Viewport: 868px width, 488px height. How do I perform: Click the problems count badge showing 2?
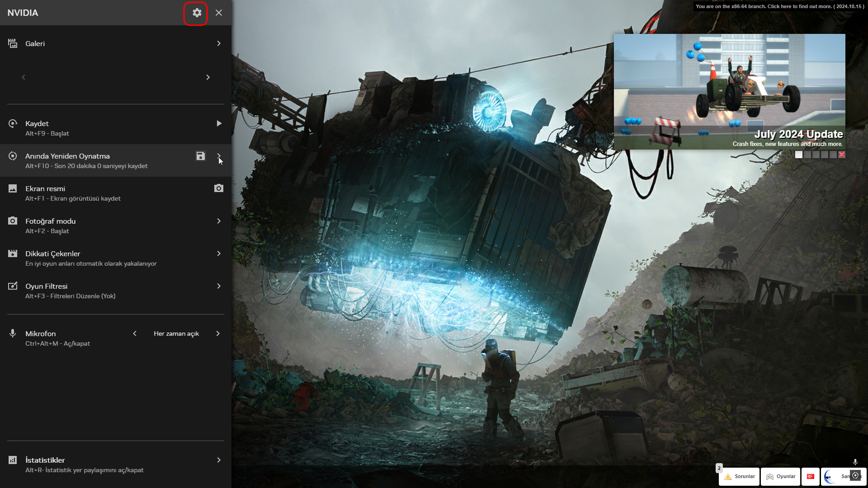[x=719, y=468]
